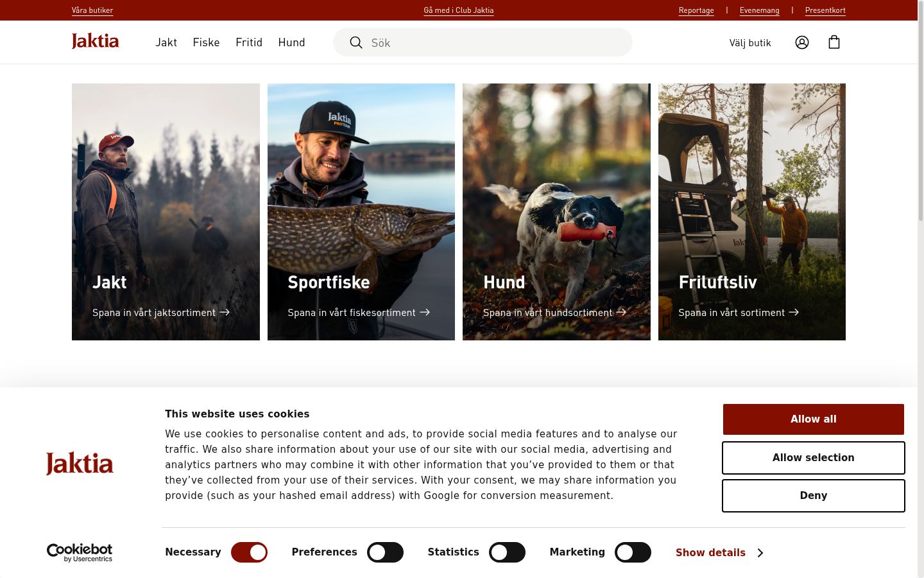Click the Jaktia logo in the cookie banner

(80, 464)
